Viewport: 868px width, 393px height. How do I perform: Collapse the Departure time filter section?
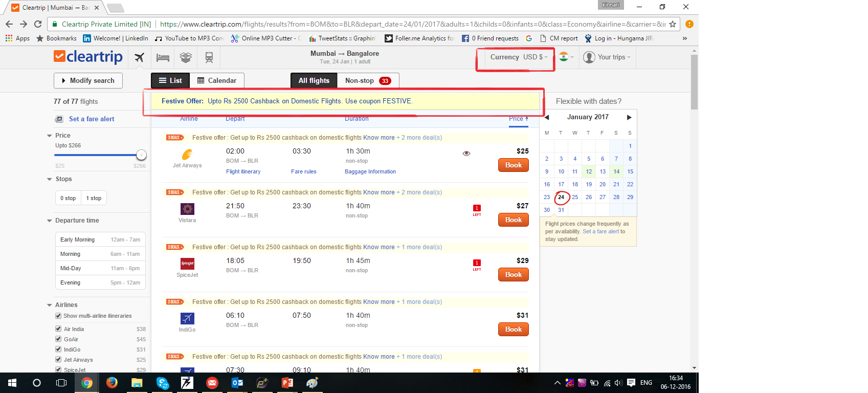click(50, 221)
